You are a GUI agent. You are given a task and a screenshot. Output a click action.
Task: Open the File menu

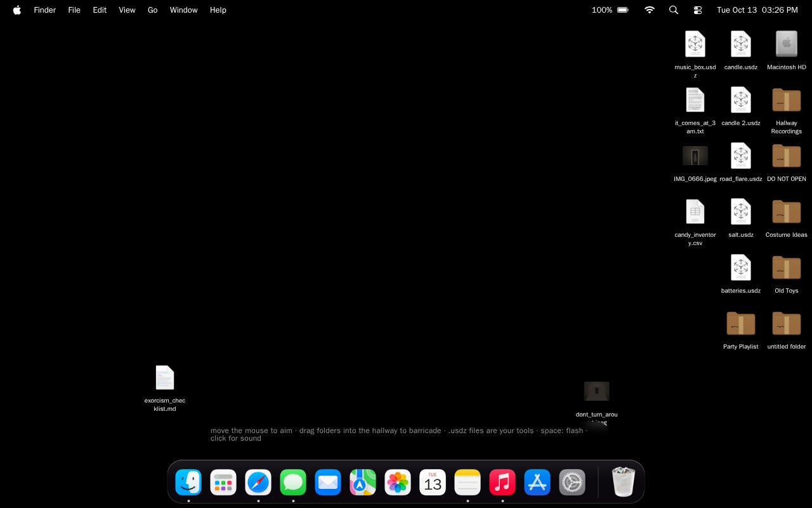tap(74, 10)
